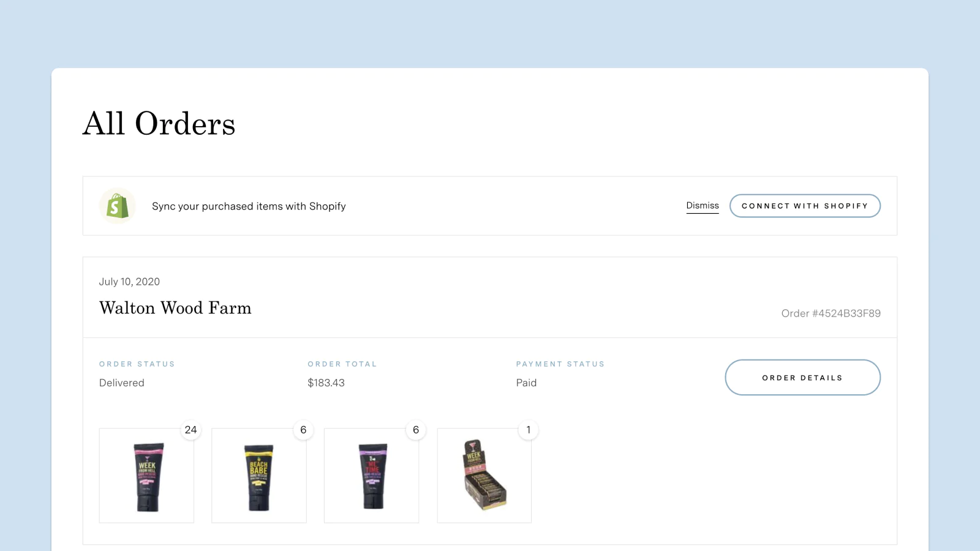Open the Week From Hell display box thumbnail
The image size is (980, 551).
click(484, 476)
